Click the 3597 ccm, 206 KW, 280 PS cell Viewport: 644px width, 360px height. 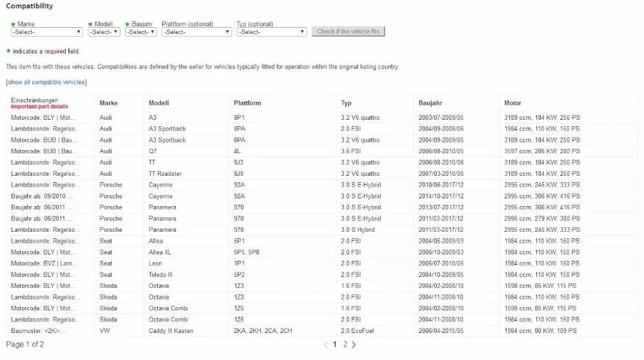[542, 151]
